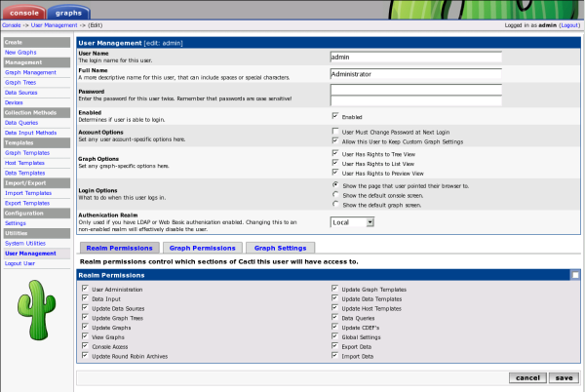Screen dimensions: 585x392
Task: Toggle Update Host Templates permission
Action: pyautogui.click(x=334, y=308)
